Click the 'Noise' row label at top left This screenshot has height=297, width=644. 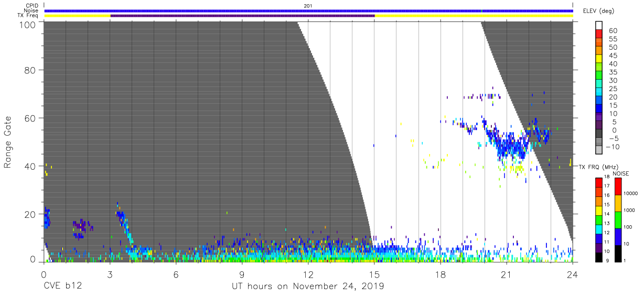[x=31, y=10]
